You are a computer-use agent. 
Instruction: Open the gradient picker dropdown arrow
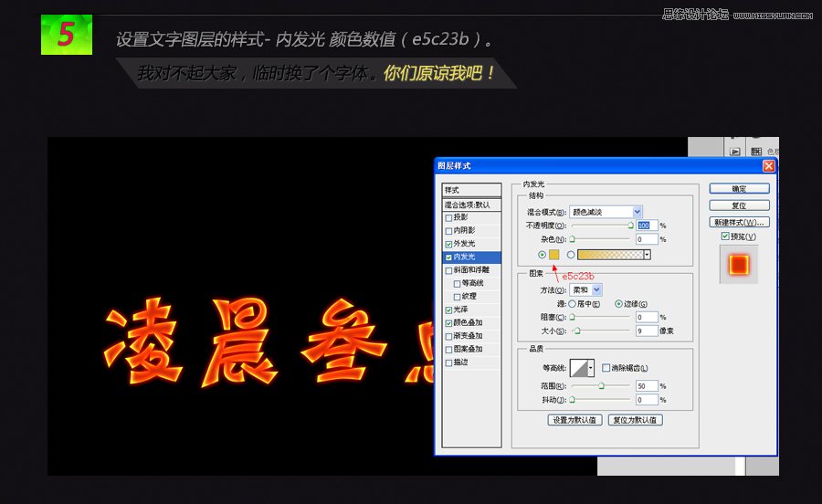coord(647,255)
